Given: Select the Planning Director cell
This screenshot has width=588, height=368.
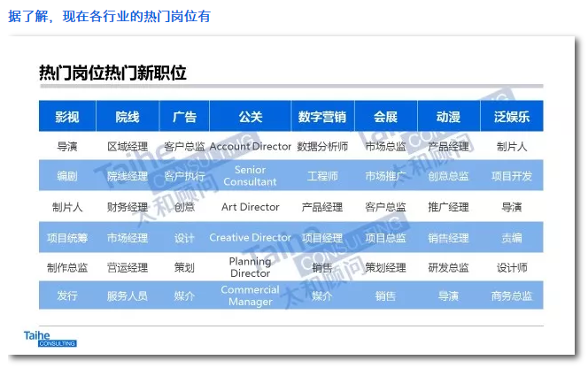Looking at the screenshot, I should [x=250, y=267].
